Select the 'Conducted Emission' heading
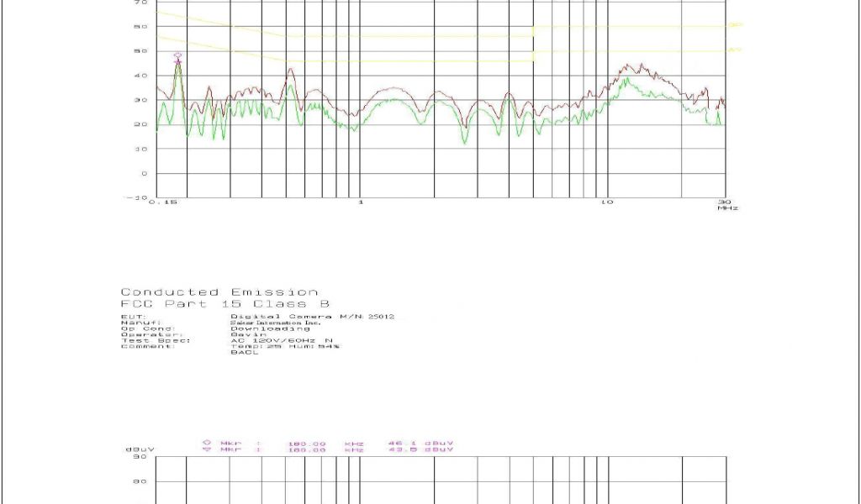The image size is (861, 504). tap(219, 292)
